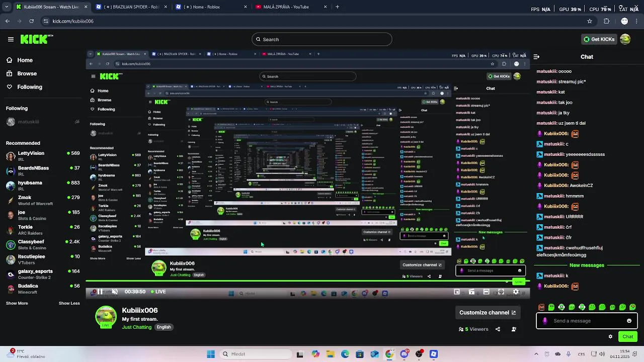Viewport: 644px width, 362px height.
Task: Open the tab search dropdown
Action: click(x=7, y=7)
